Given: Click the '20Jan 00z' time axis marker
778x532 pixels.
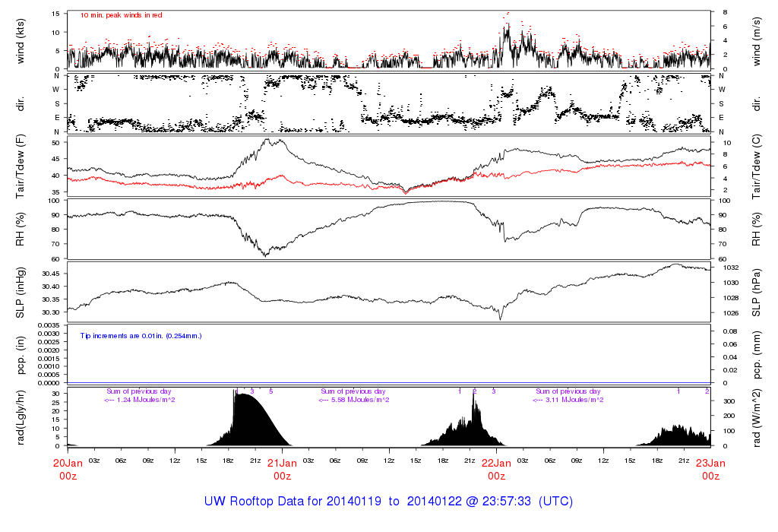Looking at the screenshot, I should (x=68, y=468).
